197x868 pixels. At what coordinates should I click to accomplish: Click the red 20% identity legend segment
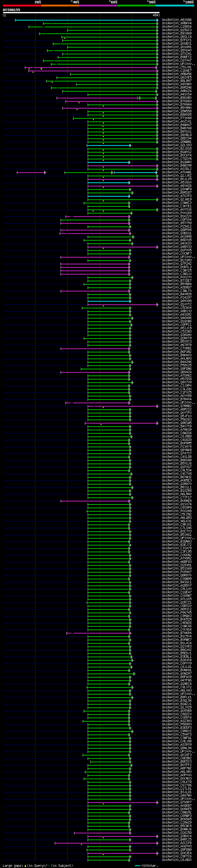(22, 6)
